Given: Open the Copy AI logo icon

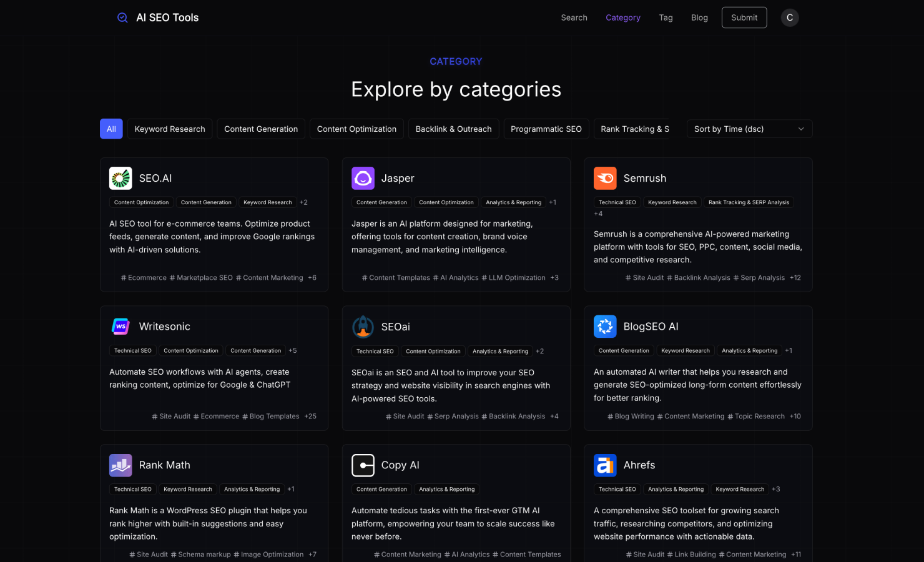Looking at the screenshot, I should tap(363, 465).
